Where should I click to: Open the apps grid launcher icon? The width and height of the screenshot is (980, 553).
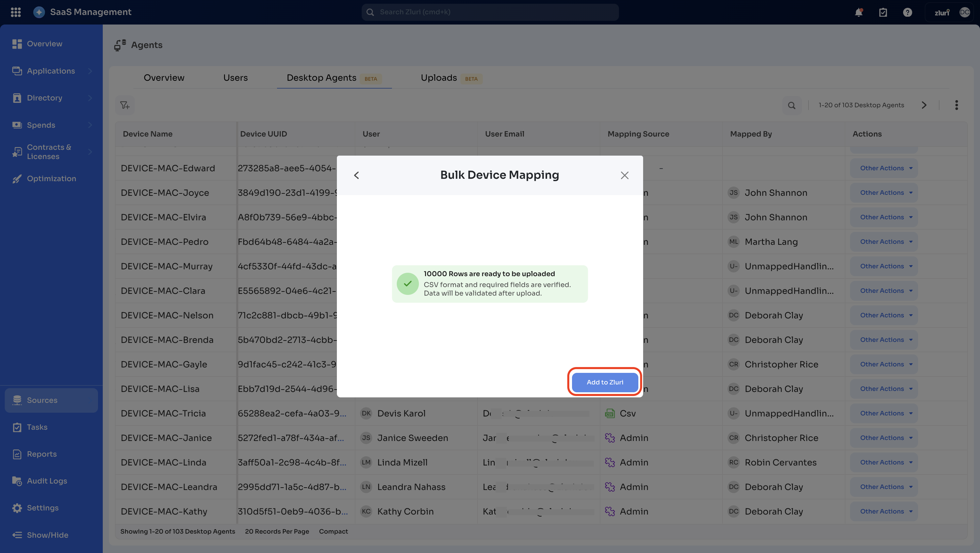[16, 12]
